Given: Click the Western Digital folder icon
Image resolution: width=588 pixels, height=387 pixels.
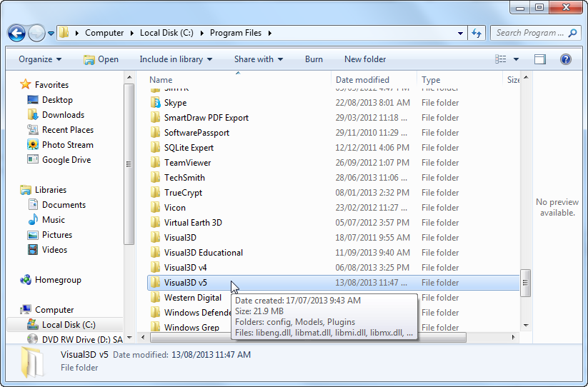Looking at the screenshot, I should 155,297.
